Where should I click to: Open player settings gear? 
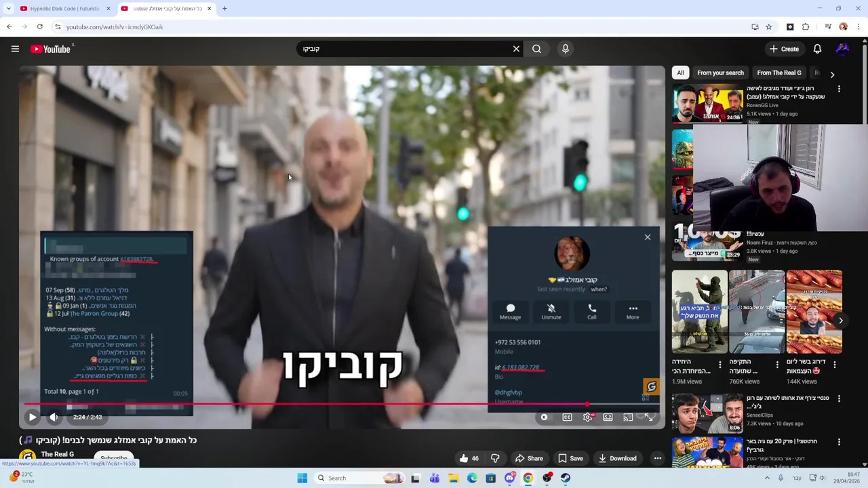point(587,418)
